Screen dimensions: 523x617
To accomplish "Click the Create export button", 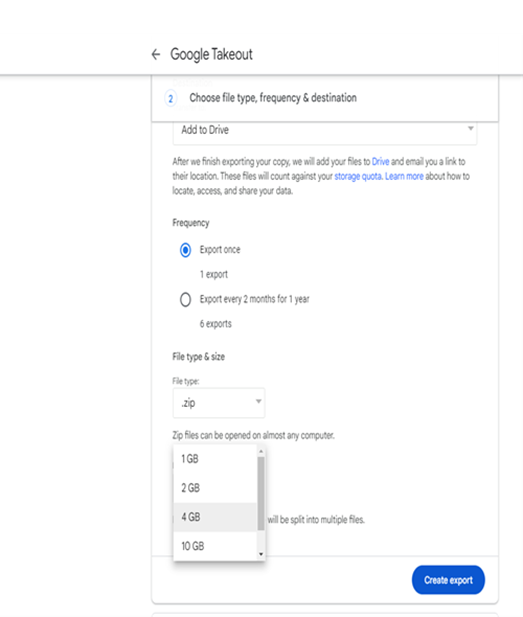I will [x=448, y=580].
